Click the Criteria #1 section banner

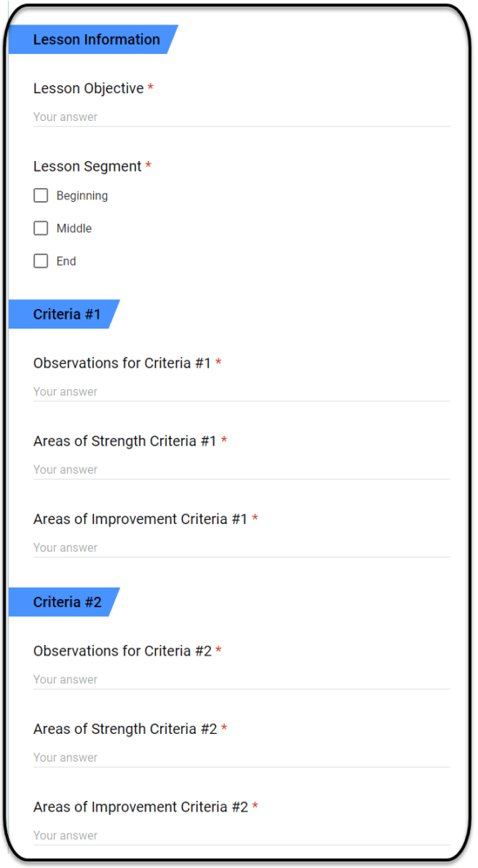65,314
